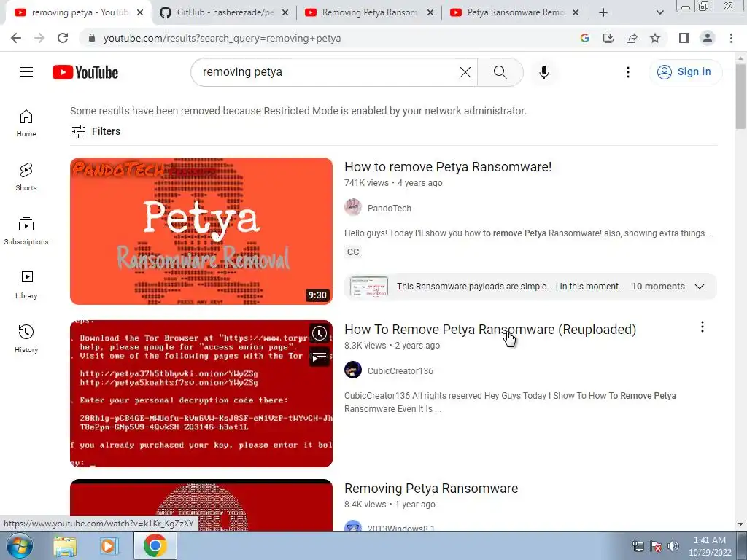This screenshot has height=560, width=747.
Task: Open Windows Explorer from the taskbar
Action: point(65,546)
